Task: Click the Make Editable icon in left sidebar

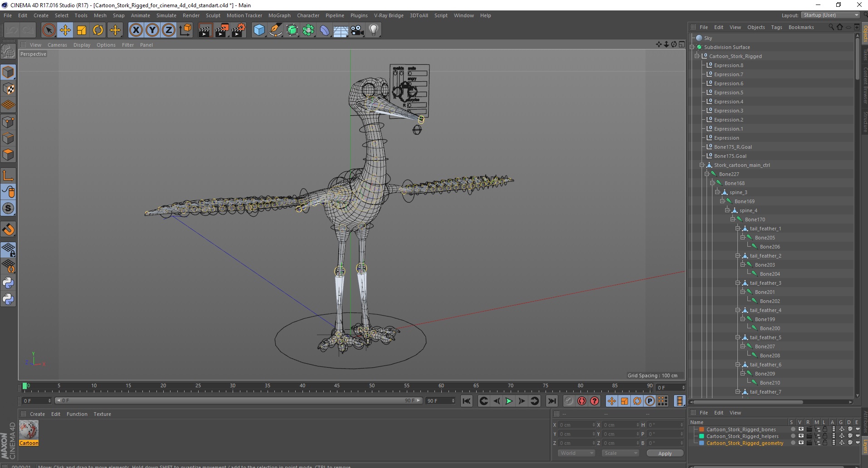Action: pos(8,52)
